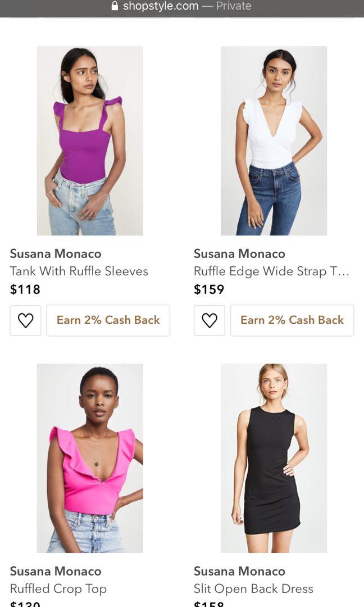The image size is (364, 607).
Task: Click Susana Monaco brand above Slit Open Back Dress
Action: (239, 571)
